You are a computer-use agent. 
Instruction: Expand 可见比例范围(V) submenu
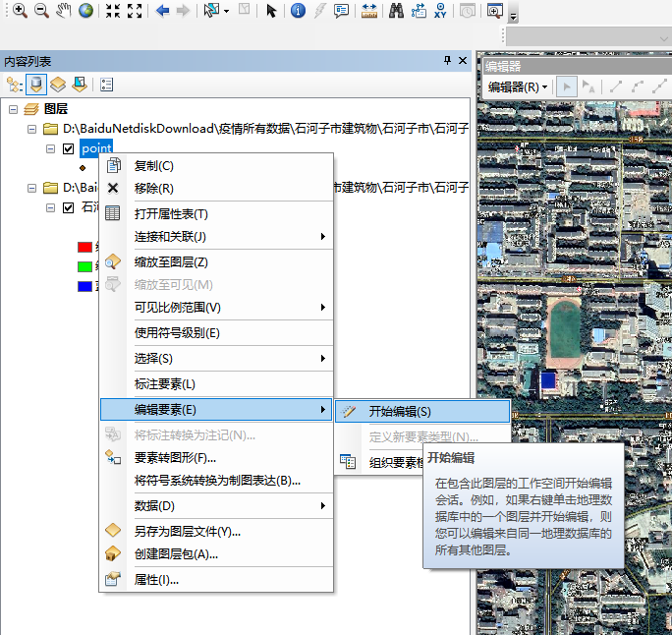pos(216,308)
